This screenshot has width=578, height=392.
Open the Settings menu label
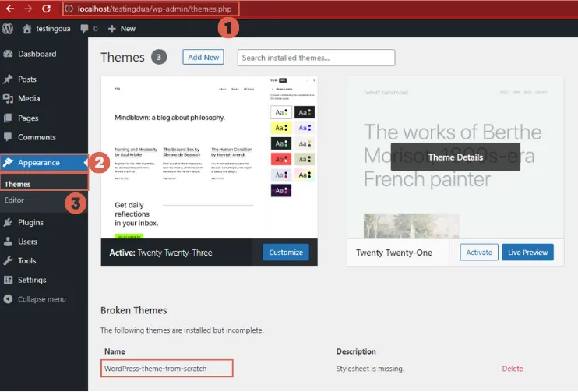tap(32, 280)
